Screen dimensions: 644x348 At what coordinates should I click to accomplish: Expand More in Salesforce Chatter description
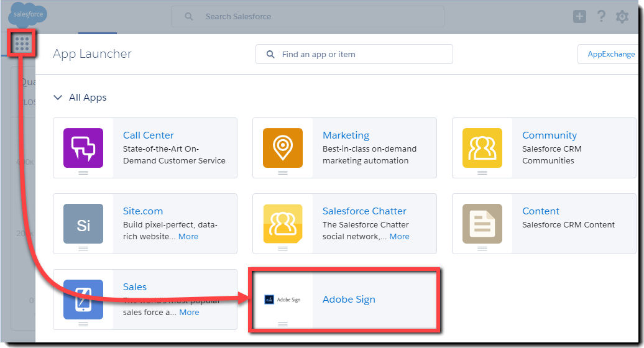(x=399, y=237)
